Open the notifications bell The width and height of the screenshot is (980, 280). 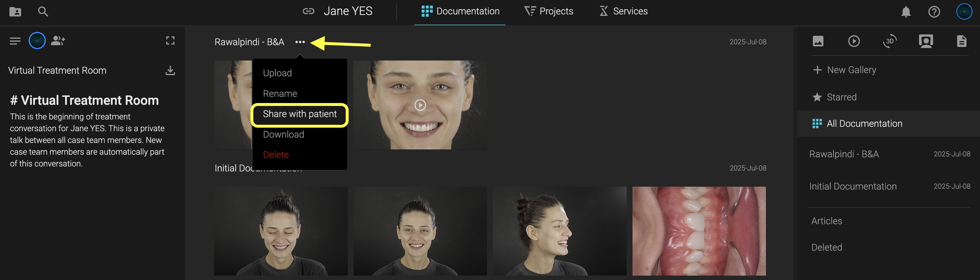click(x=906, y=11)
